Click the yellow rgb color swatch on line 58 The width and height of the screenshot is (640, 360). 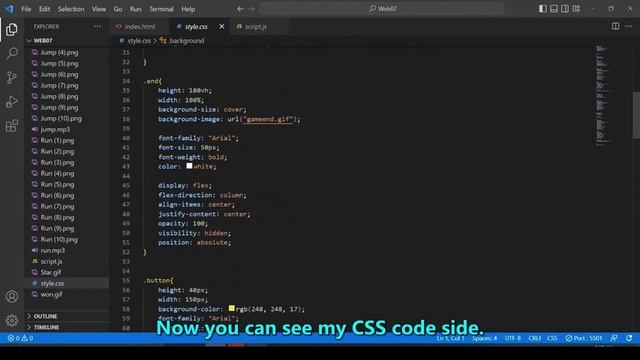click(x=231, y=308)
